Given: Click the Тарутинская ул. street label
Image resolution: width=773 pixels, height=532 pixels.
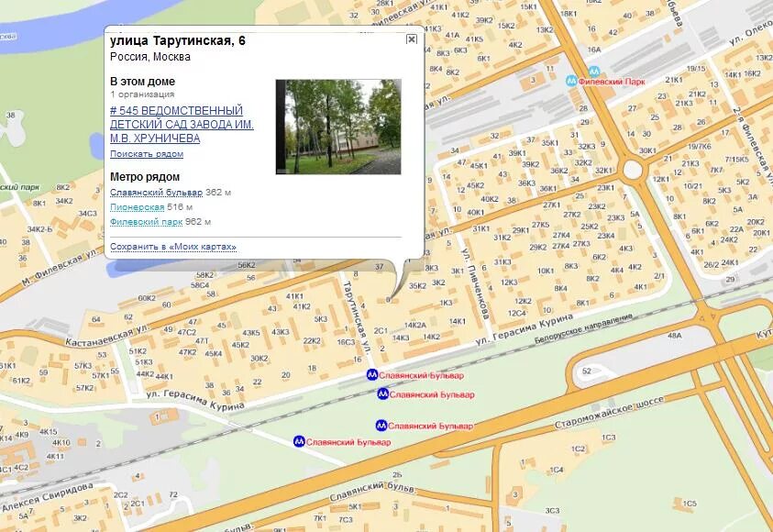Looking at the screenshot, I should tap(356, 317).
